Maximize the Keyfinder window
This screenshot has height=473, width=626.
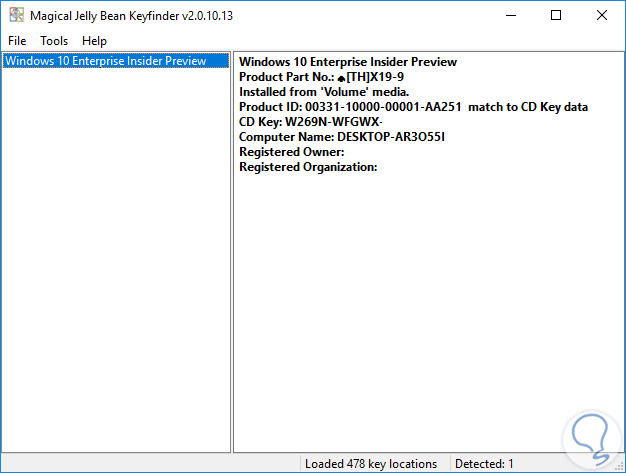pos(556,16)
